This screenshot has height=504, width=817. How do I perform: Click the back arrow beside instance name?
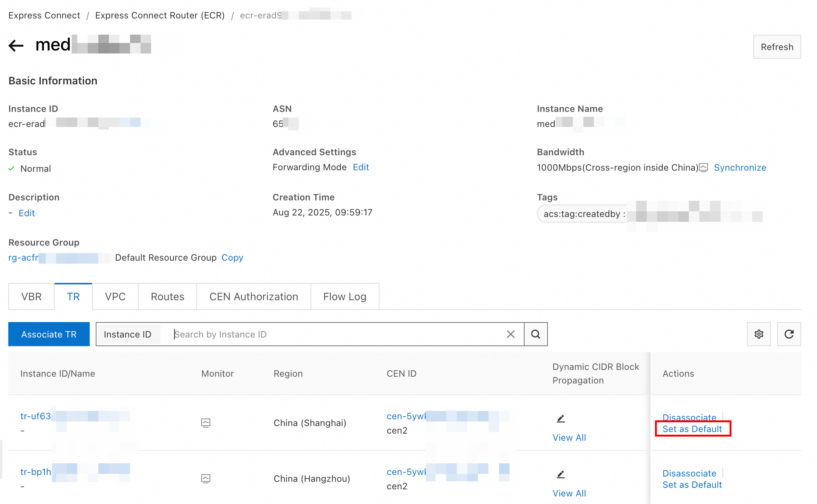[x=16, y=46]
